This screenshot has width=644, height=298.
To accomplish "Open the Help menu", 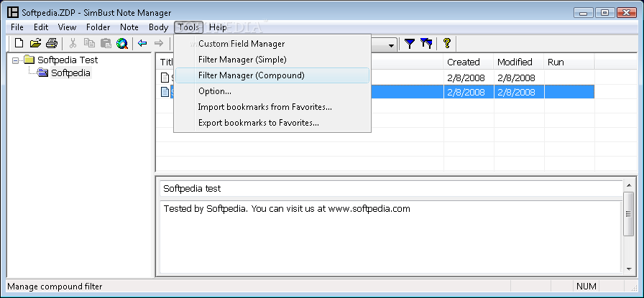I will click(x=218, y=27).
